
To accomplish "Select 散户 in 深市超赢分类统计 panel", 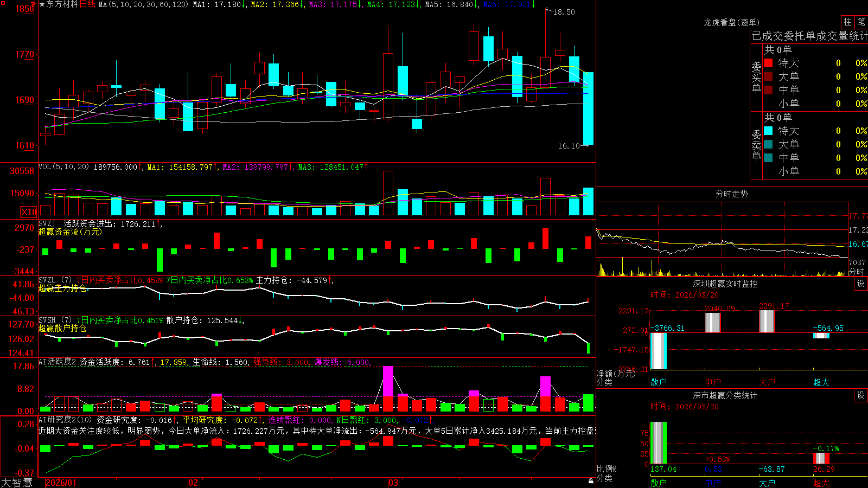I will (x=659, y=483).
